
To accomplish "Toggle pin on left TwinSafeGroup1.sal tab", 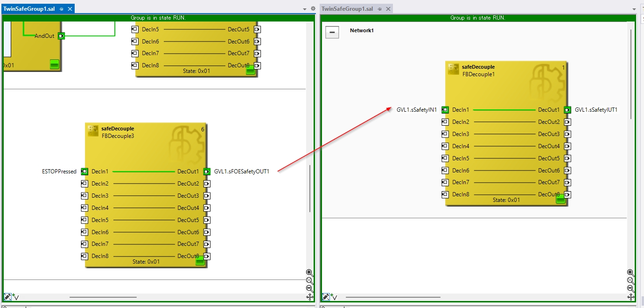I will [x=61, y=9].
